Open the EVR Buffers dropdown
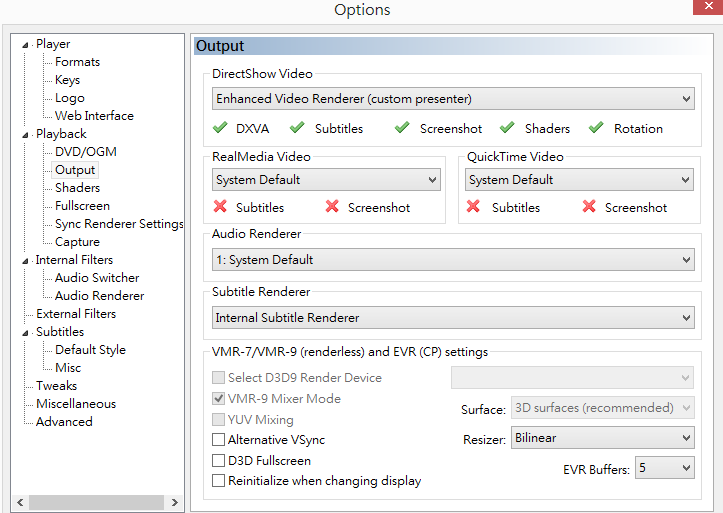Image resolution: width=723 pixels, height=513 pixels. 665,468
